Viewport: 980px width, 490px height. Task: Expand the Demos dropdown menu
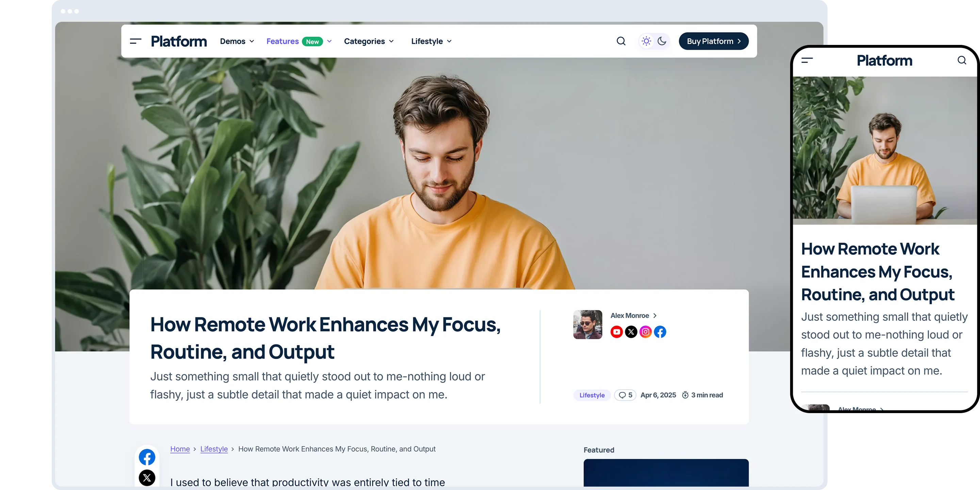(237, 41)
